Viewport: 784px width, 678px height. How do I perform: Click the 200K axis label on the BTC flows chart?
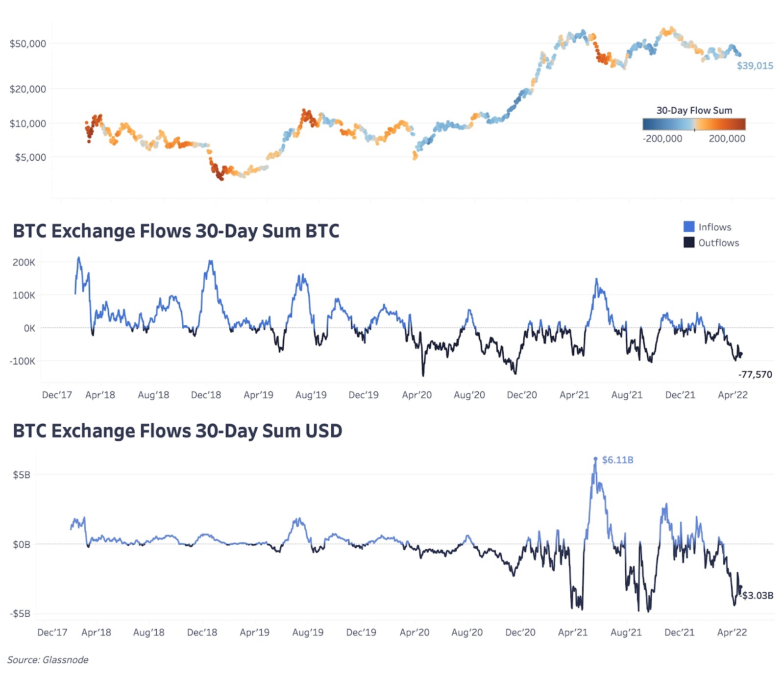[24, 263]
